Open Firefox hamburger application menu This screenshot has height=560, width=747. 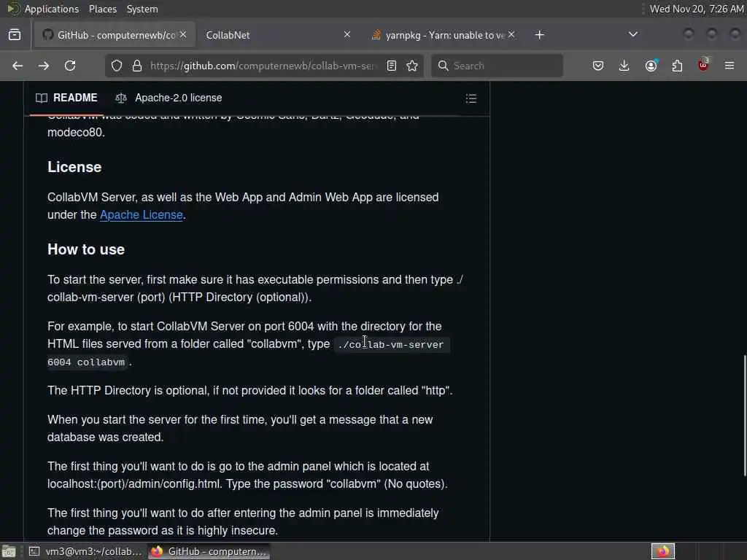click(x=729, y=66)
